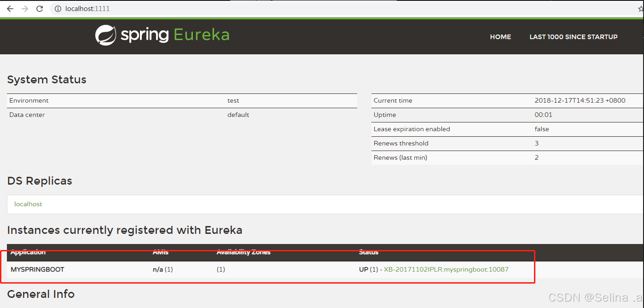Click the green Eureka wordmark
This screenshot has width=644, height=308.
tap(202, 35)
